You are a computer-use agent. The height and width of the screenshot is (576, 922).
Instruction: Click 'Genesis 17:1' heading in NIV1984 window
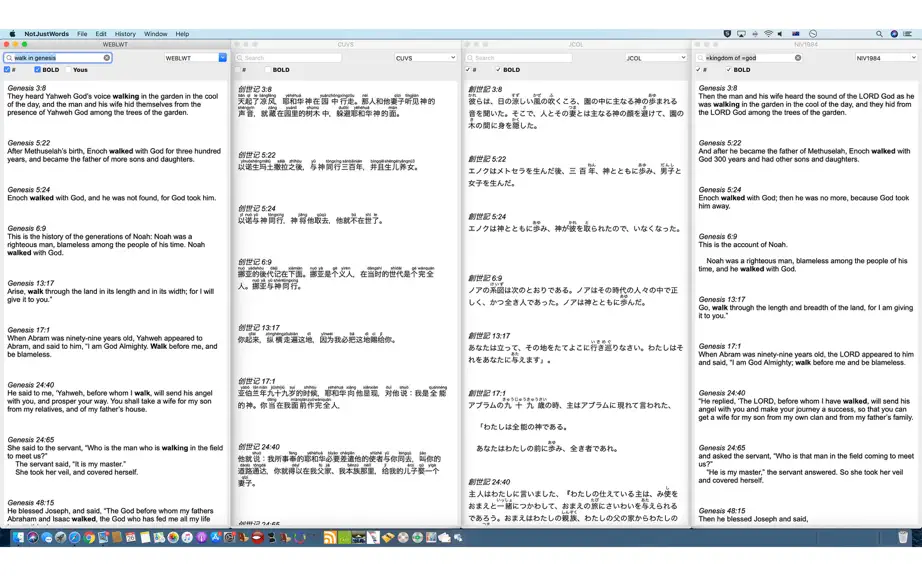(720, 346)
